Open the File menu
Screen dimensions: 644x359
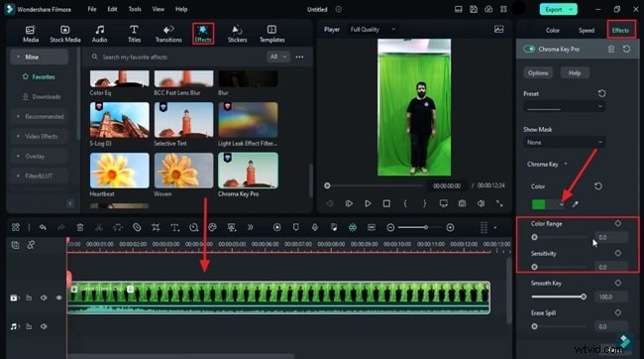pyautogui.click(x=92, y=9)
